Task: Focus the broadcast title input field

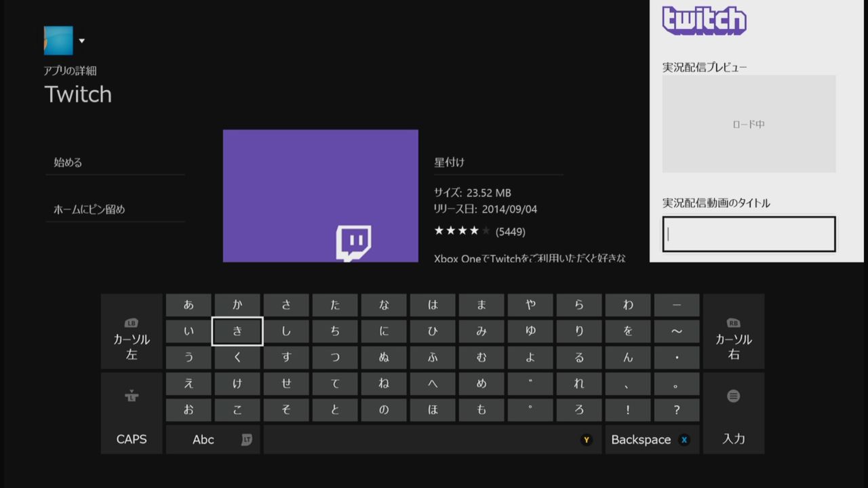Action: 749,234
